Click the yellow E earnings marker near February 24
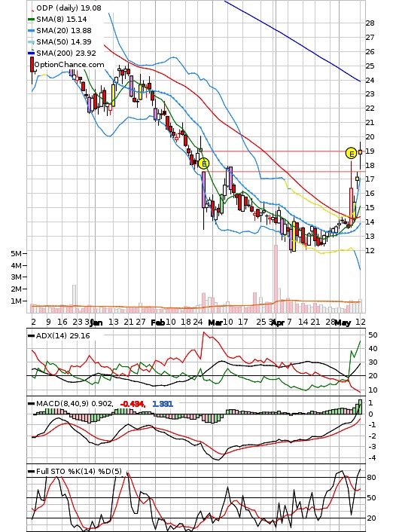 (204, 164)
